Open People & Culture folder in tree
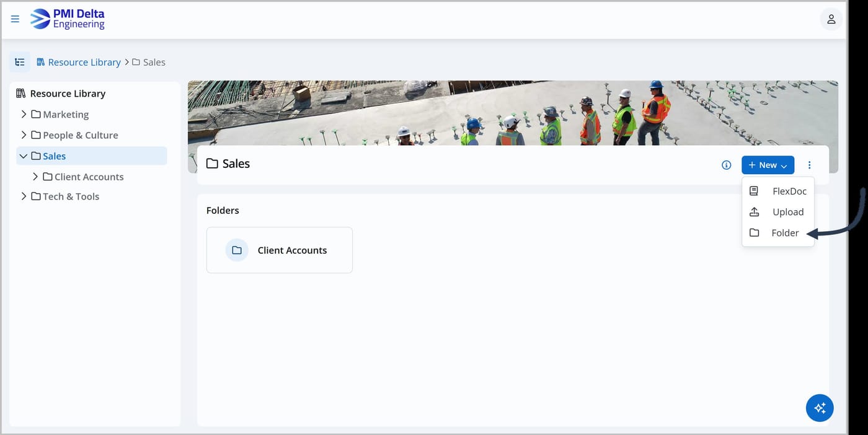 tap(80, 135)
